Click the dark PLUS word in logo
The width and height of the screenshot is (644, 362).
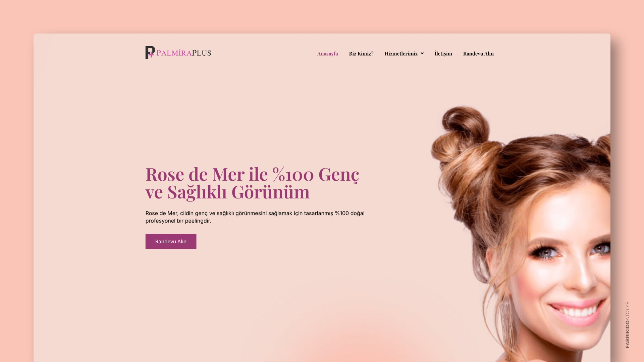point(202,53)
